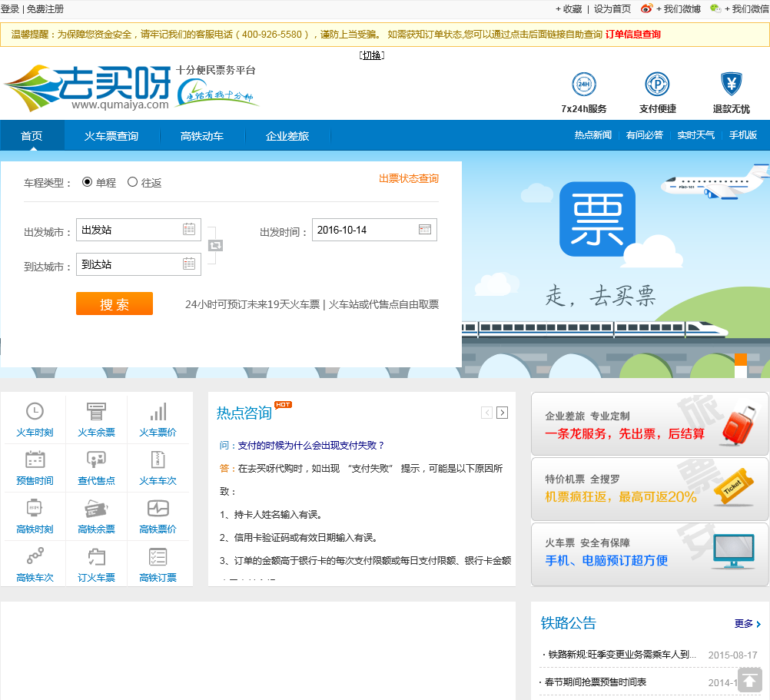Click the orange banner slide indicator
The width and height of the screenshot is (770, 700).
coord(740,359)
